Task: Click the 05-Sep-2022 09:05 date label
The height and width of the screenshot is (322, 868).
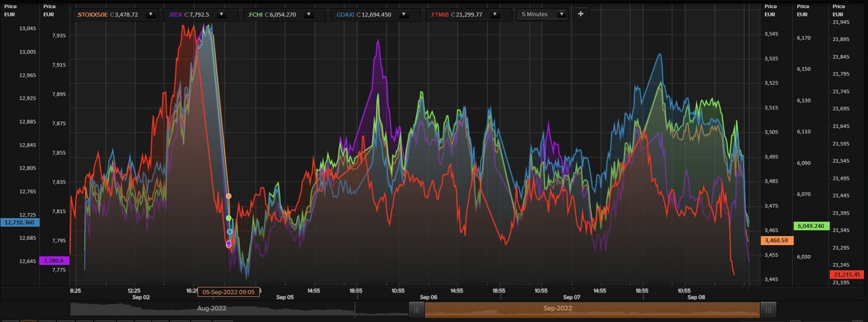Action: [228, 292]
